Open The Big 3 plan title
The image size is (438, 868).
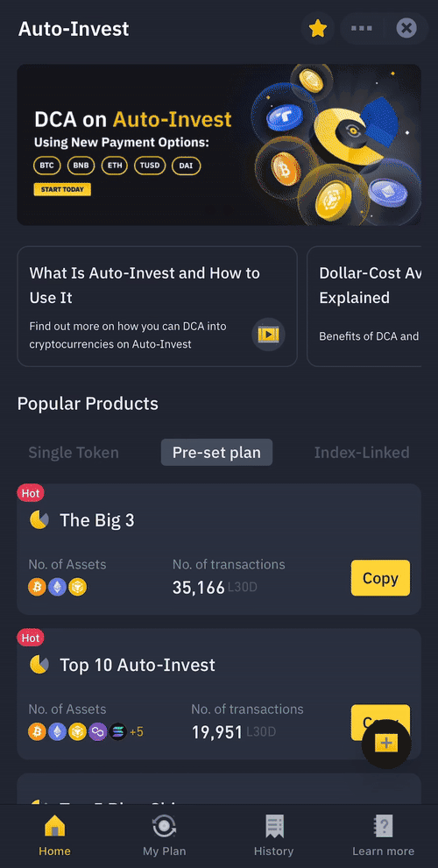(97, 519)
